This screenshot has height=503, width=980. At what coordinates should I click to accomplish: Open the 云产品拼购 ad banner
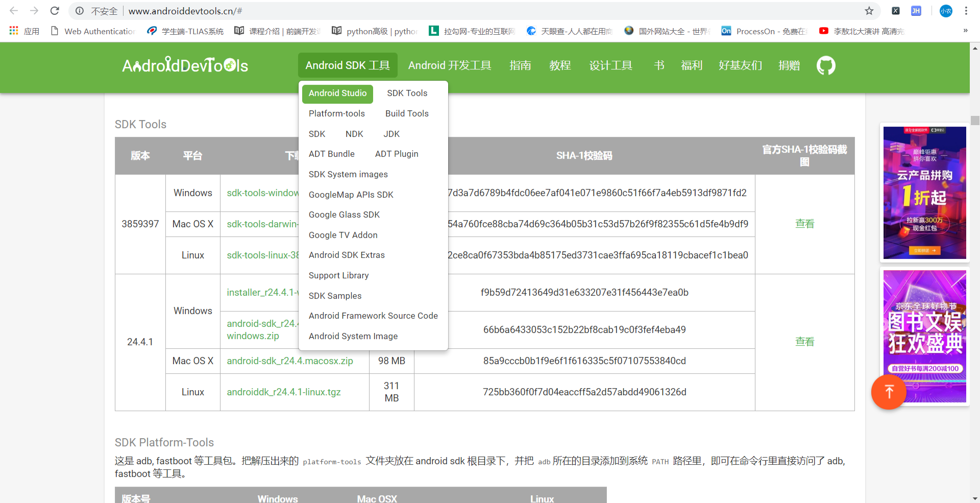click(x=925, y=193)
